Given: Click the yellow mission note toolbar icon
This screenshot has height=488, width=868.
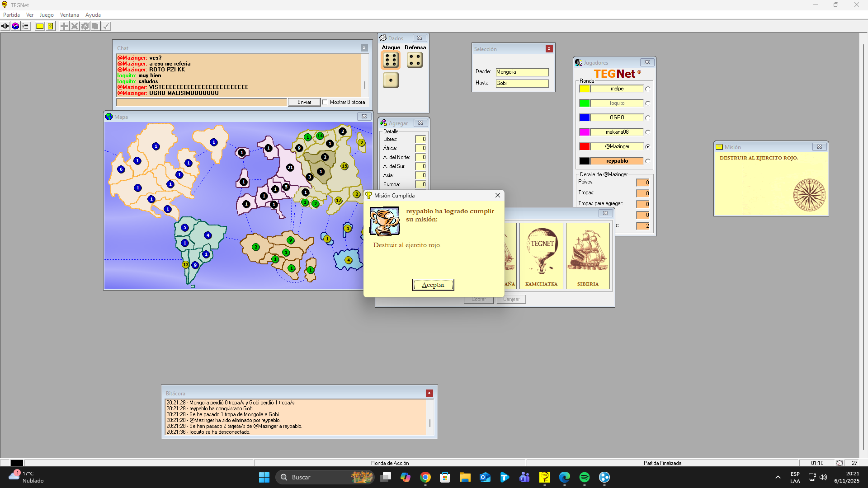Looking at the screenshot, I should click(40, 26).
